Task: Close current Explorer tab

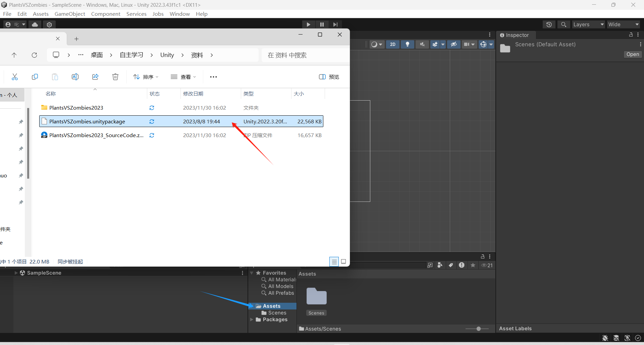Action: (x=58, y=39)
